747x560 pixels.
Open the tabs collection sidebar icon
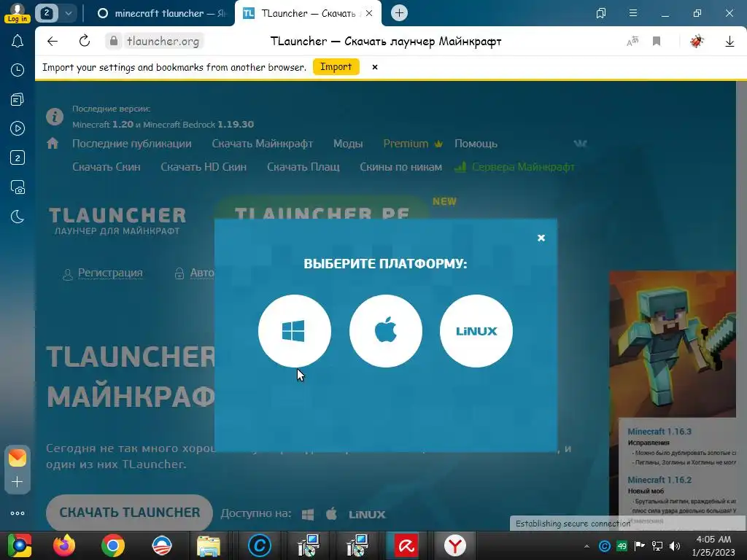pyautogui.click(x=18, y=99)
